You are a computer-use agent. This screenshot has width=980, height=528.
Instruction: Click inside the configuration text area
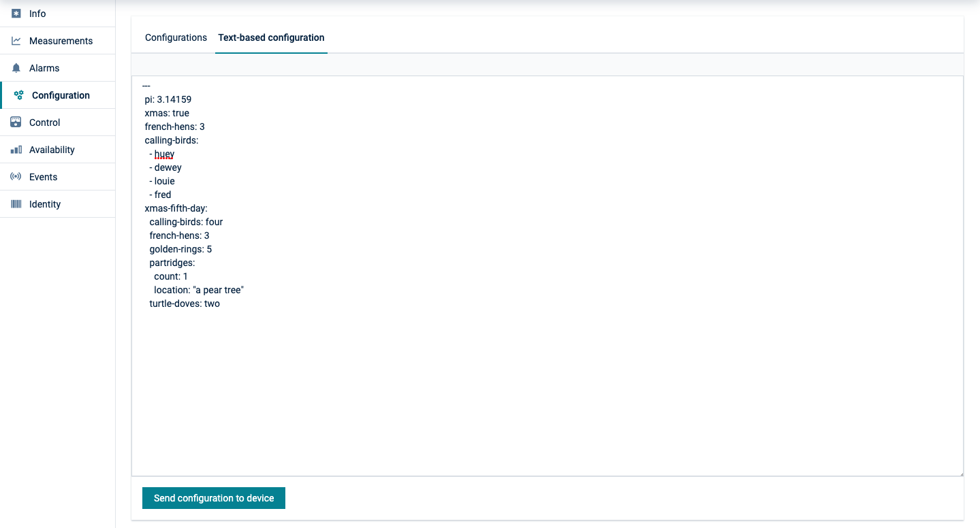click(x=548, y=276)
